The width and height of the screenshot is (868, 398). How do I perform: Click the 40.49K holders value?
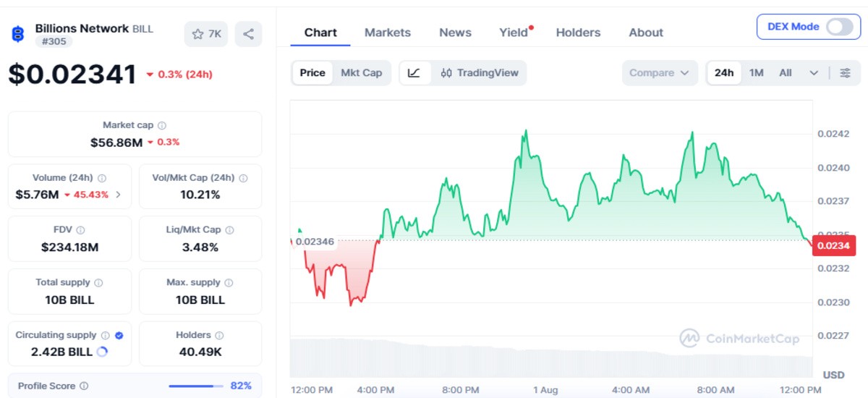click(200, 352)
